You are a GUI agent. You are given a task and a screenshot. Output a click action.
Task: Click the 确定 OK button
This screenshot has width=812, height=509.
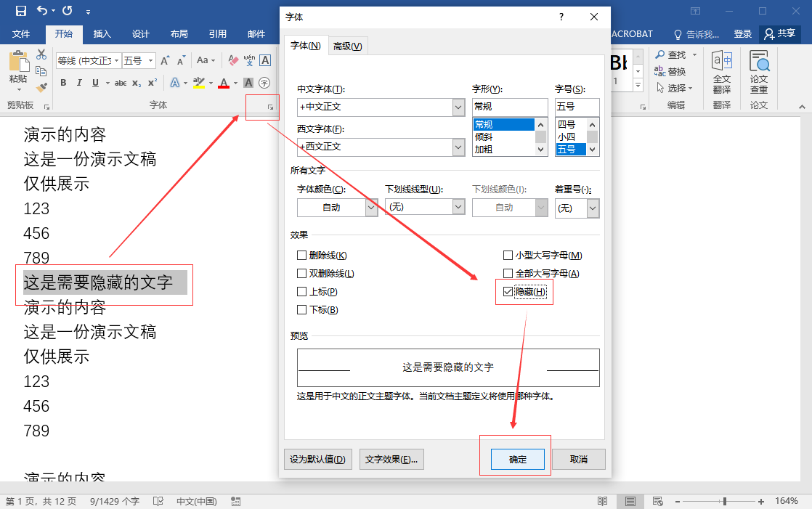click(x=517, y=460)
